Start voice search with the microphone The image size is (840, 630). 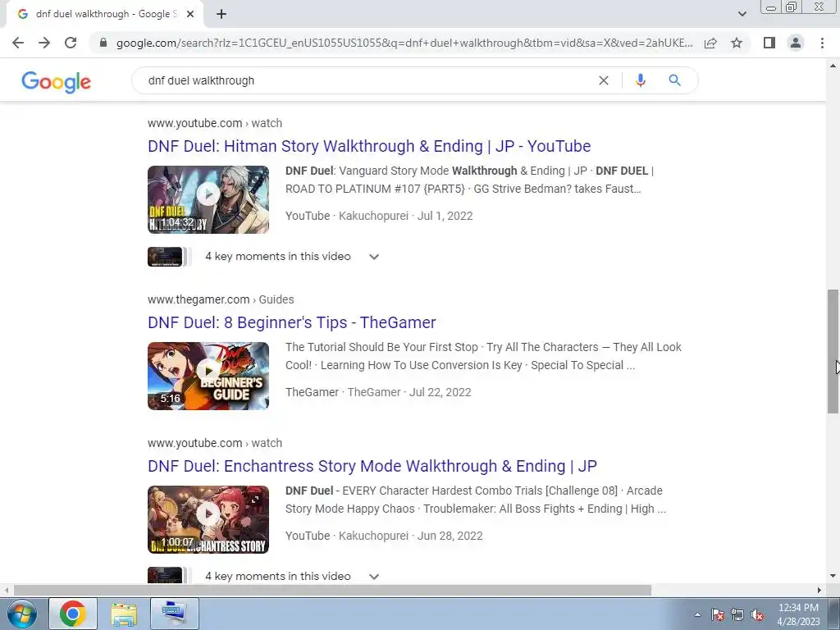click(x=640, y=80)
